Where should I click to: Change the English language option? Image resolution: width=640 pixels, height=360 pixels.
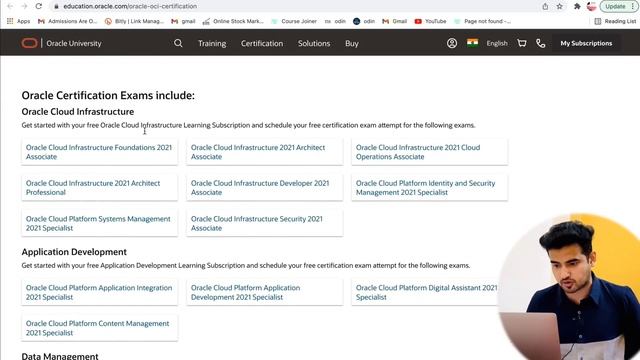[x=497, y=43]
